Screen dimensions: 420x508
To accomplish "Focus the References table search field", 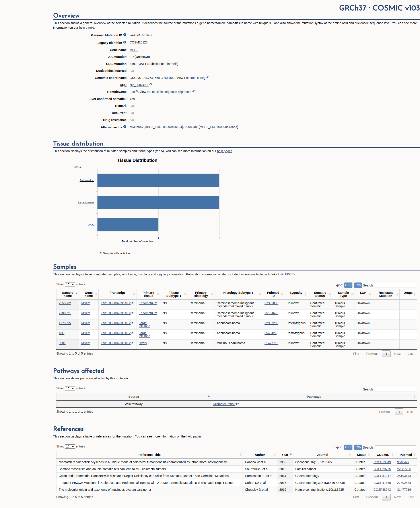I will click(x=395, y=447).
